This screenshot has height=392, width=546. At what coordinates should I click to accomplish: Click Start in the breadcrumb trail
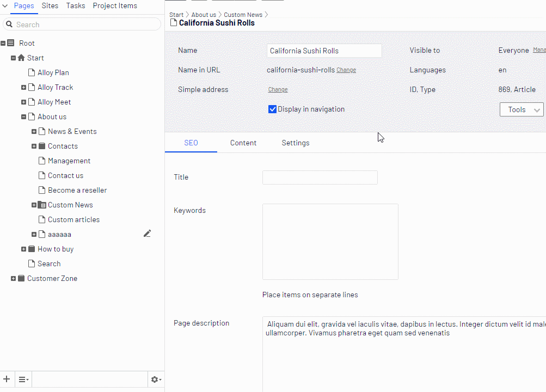[176, 14]
